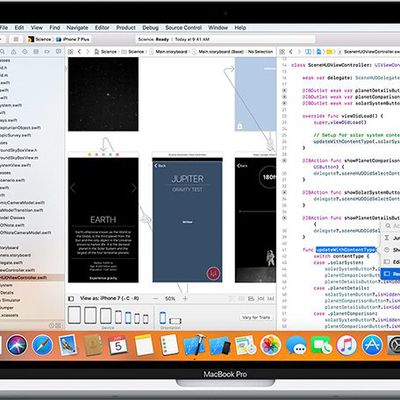
Task: Open the Help menu
Action: click(240, 28)
